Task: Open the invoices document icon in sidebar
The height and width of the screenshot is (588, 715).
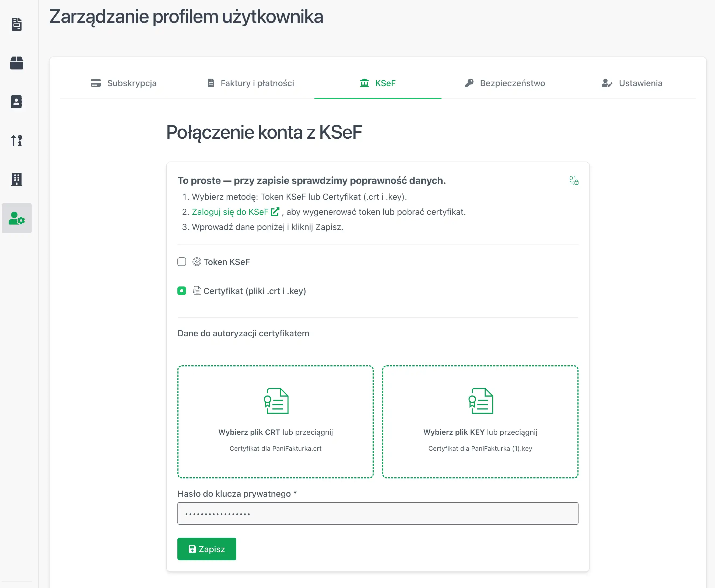Action: click(x=17, y=24)
